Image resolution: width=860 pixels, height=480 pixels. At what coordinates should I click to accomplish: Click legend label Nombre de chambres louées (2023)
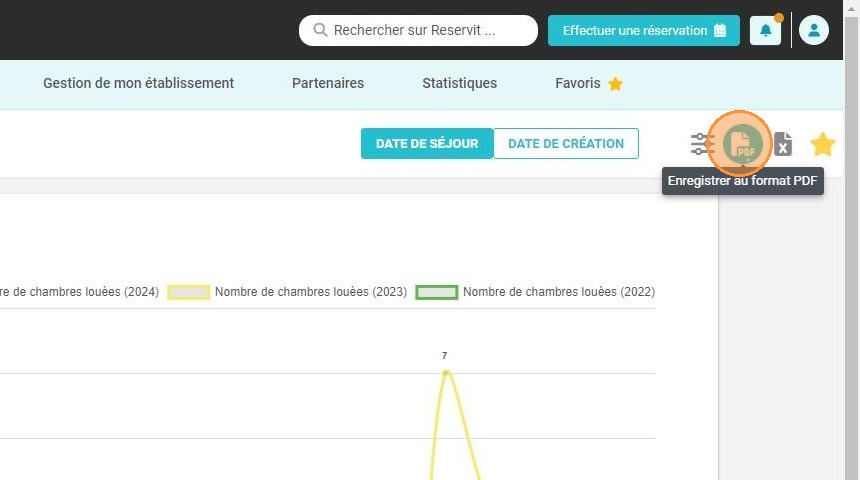point(311,292)
